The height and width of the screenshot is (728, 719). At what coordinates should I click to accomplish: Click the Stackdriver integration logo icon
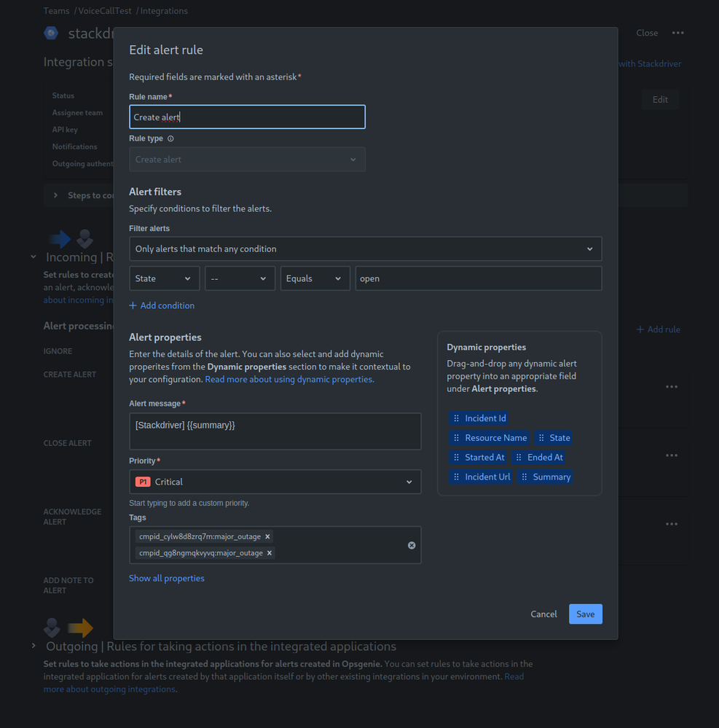[51, 33]
